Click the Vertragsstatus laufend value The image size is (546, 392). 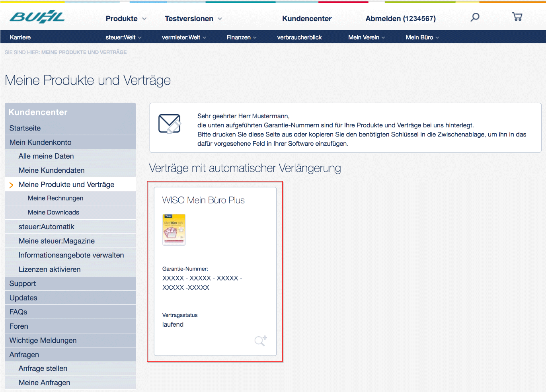(173, 324)
